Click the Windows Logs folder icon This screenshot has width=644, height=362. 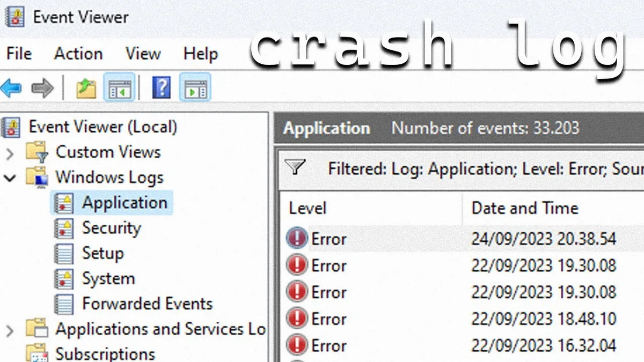click(x=38, y=178)
